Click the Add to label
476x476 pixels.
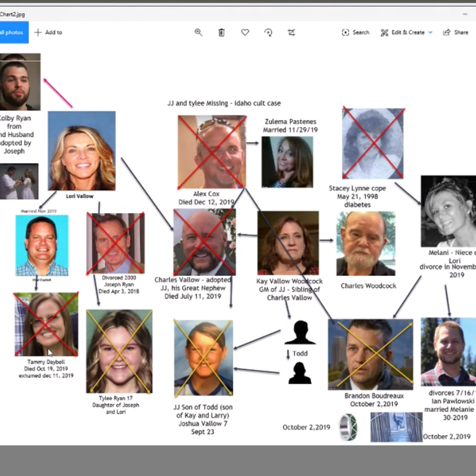pyautogui.click(x=53, y=32)
